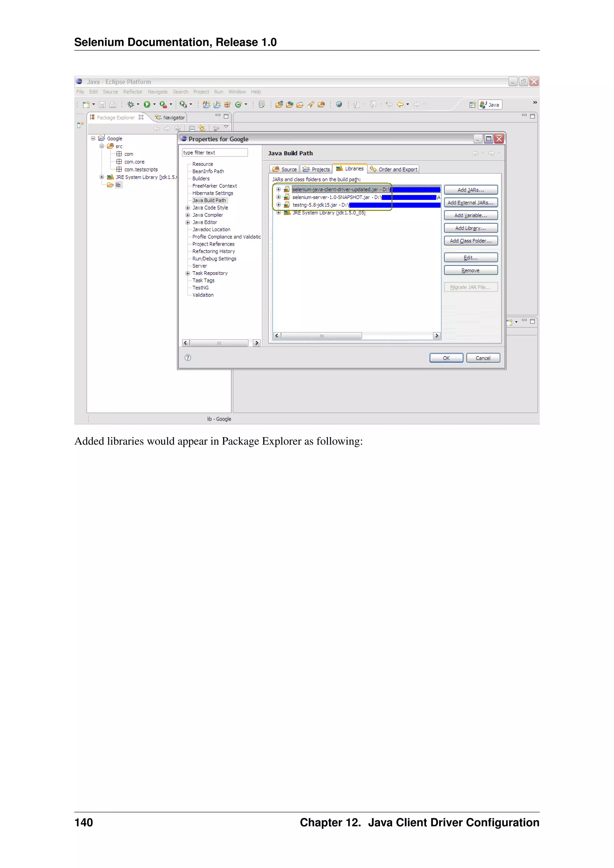Screen dimensions: 614x868
Task: Collapse the Google project in Package Explorer
Action: click(x=93, y=138)
